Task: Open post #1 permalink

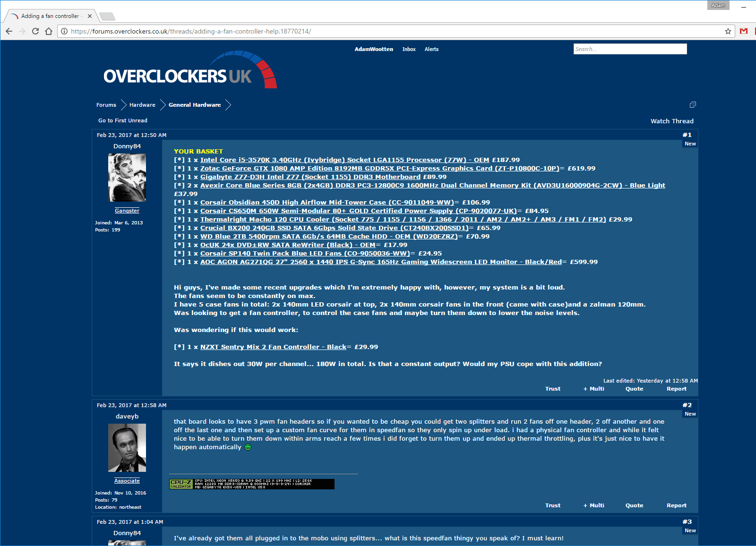Action: tap(687, 135)
